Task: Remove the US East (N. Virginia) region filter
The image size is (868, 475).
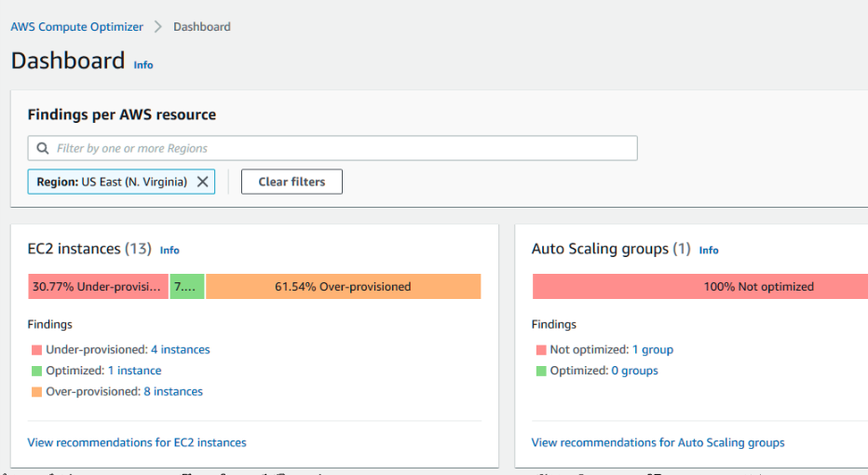Action: [202, 182]
